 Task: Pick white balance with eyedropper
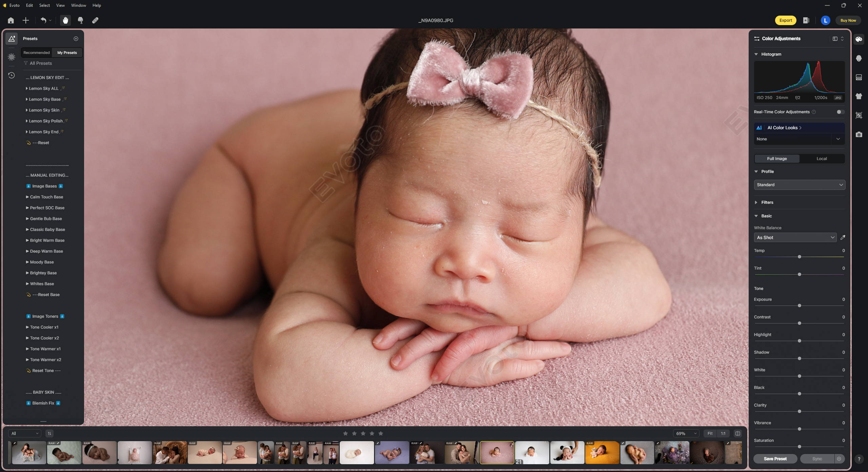click(843, 238)
